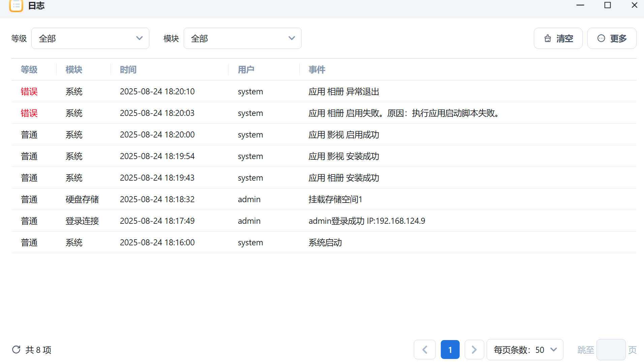Maximize the log window

coord(607,5)
